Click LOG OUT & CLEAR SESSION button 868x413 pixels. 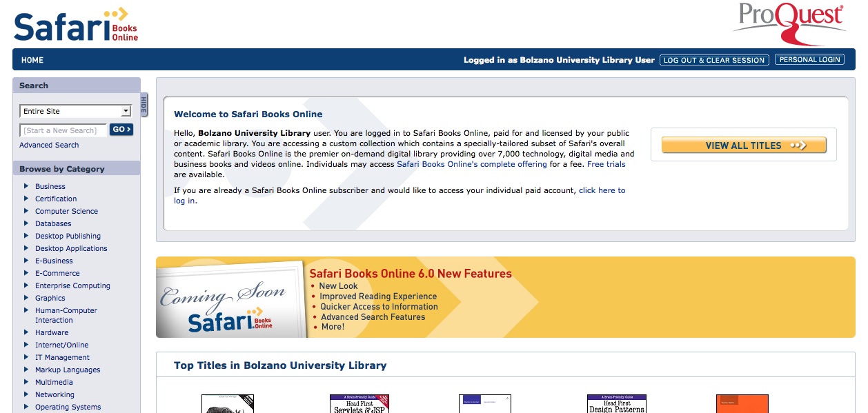pos(715,60)
